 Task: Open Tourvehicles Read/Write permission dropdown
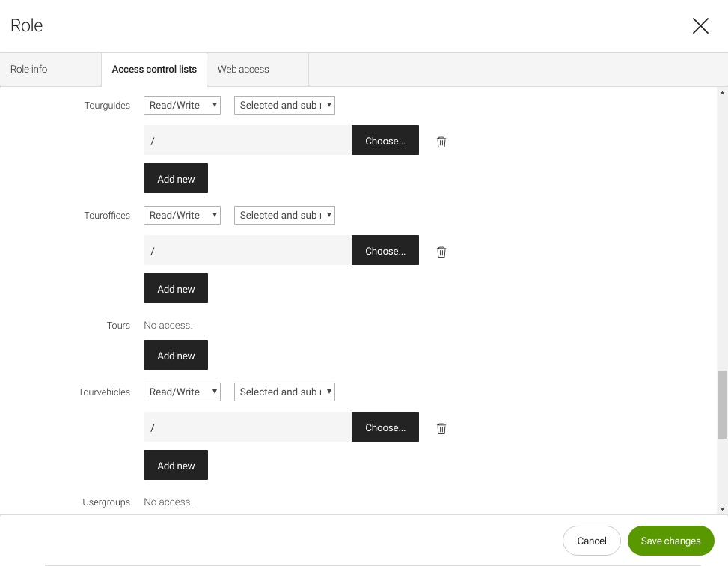pyautogui.click(x=182, y=392)
